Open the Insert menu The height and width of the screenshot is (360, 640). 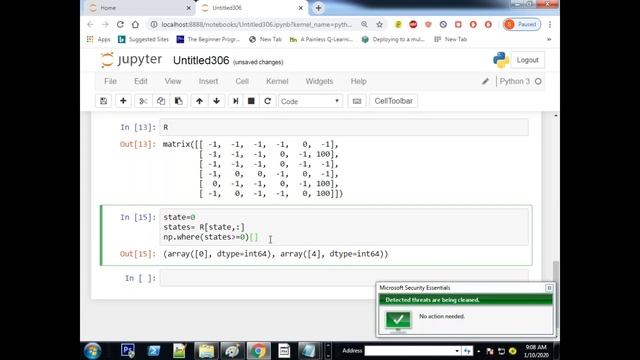point(208,81)
